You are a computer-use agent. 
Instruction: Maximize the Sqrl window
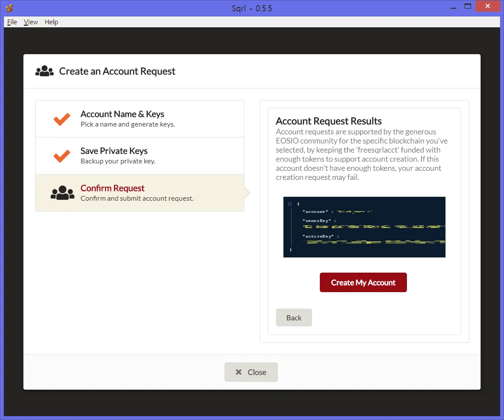click(468, 6)
